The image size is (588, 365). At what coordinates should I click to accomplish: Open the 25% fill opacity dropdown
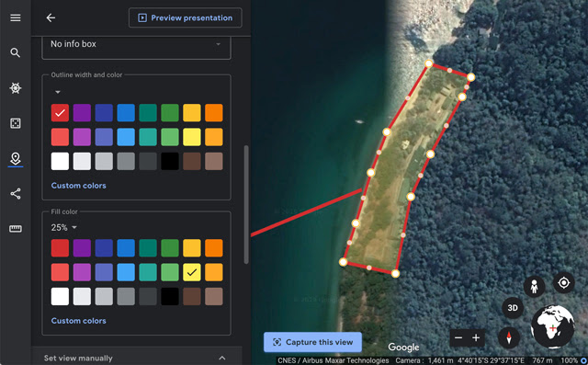pos(64,227)
